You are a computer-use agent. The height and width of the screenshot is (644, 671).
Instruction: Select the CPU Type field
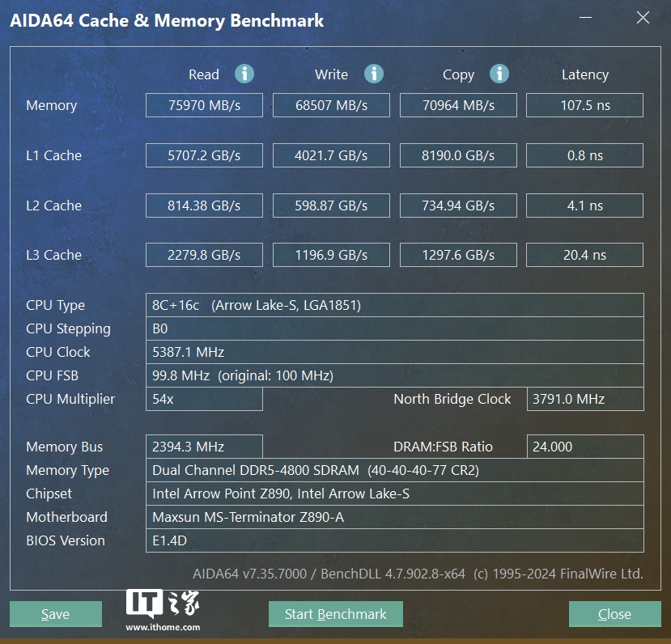pyautogui.click(x=394, y=305)
